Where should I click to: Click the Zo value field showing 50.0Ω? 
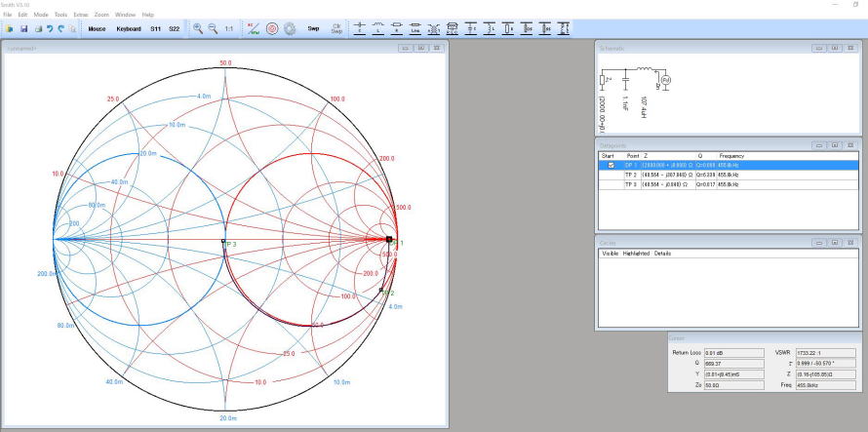pos(734,384)
